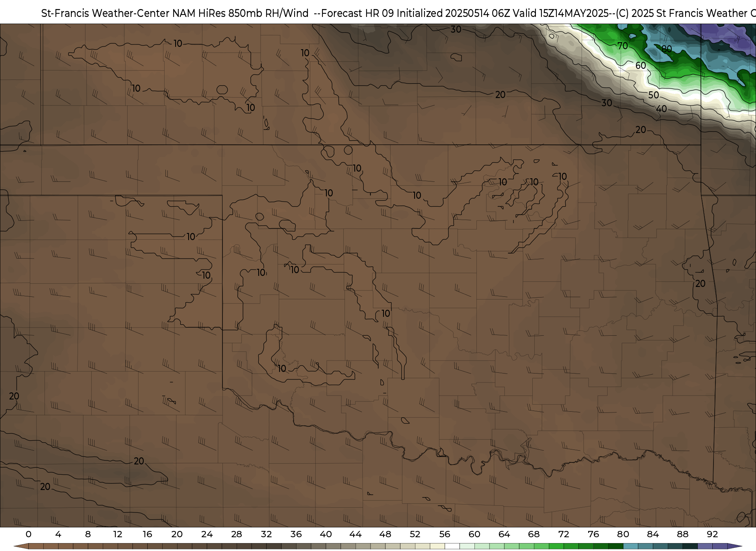Viewport: 756px width, 551px height.
Task: Click the colorbar tick label '4'
Action: [x=58, y=534]
